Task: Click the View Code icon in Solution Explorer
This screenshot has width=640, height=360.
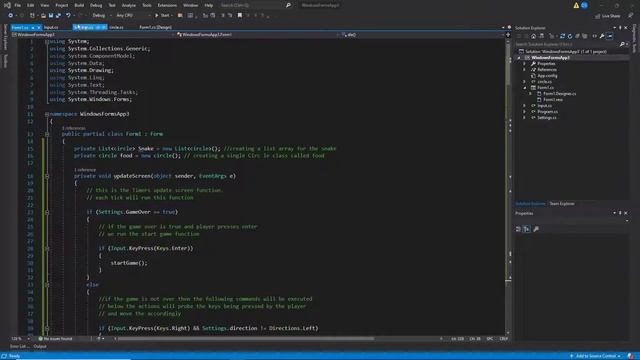Action: (x=594, y=36)
